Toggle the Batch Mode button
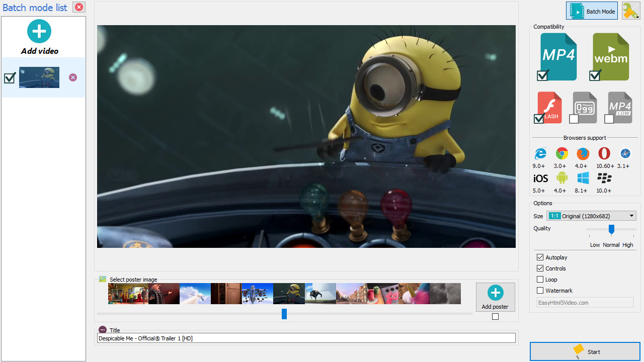644x362 pixels. [x=592, y=11]
